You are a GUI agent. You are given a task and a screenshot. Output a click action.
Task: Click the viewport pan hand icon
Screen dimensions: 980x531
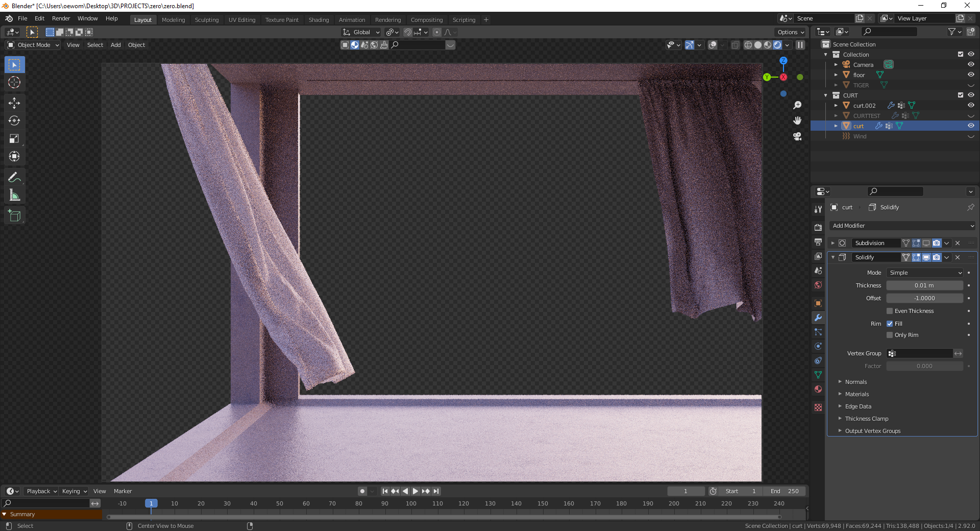coord(797,120)
